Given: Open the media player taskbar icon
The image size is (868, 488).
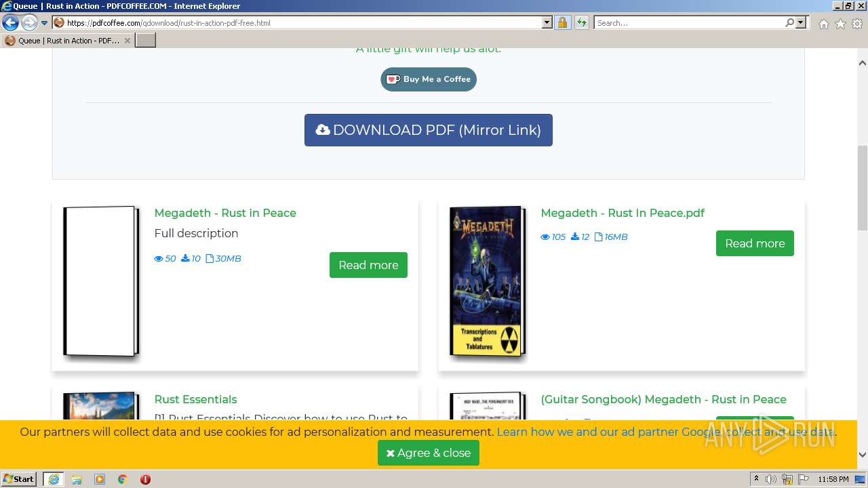Looking at the screenshot, I should [x=100, y=479].
